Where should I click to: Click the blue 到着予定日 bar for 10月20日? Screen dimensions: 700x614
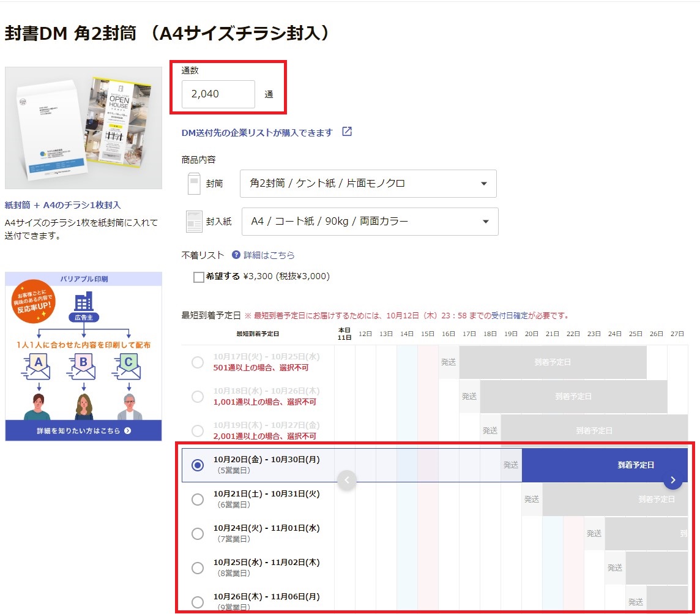[x=605, y=465]
